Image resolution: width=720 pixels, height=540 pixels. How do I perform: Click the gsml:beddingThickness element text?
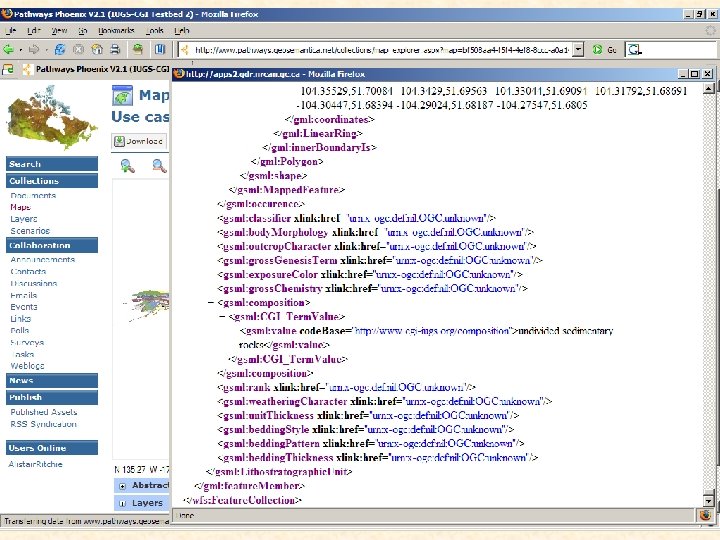tap(277, 457)
